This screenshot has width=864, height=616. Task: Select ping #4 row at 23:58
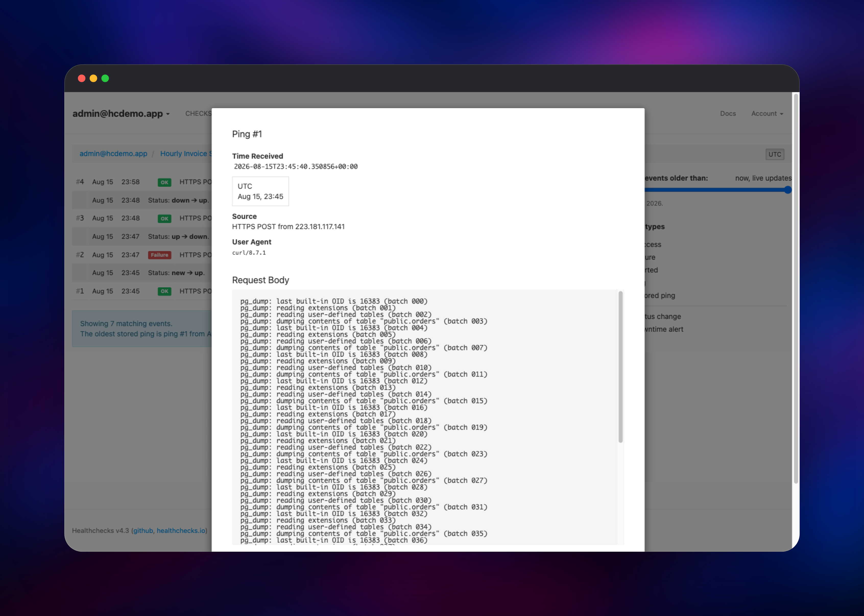[142, 182]
